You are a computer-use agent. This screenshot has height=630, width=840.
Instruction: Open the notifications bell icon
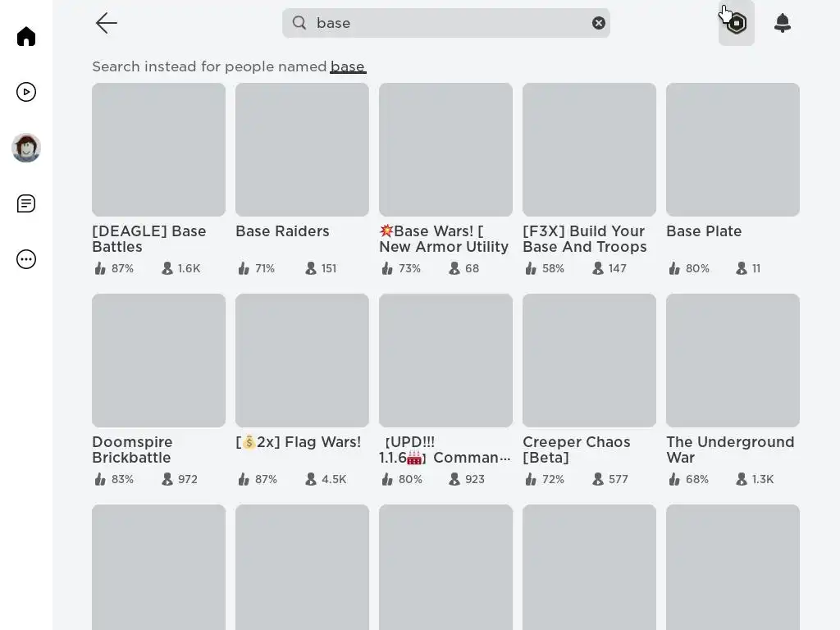pos(783,23)
